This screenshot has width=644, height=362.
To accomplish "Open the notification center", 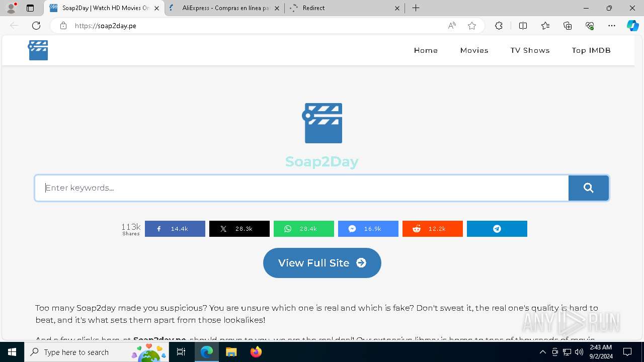I will point(627,352).
